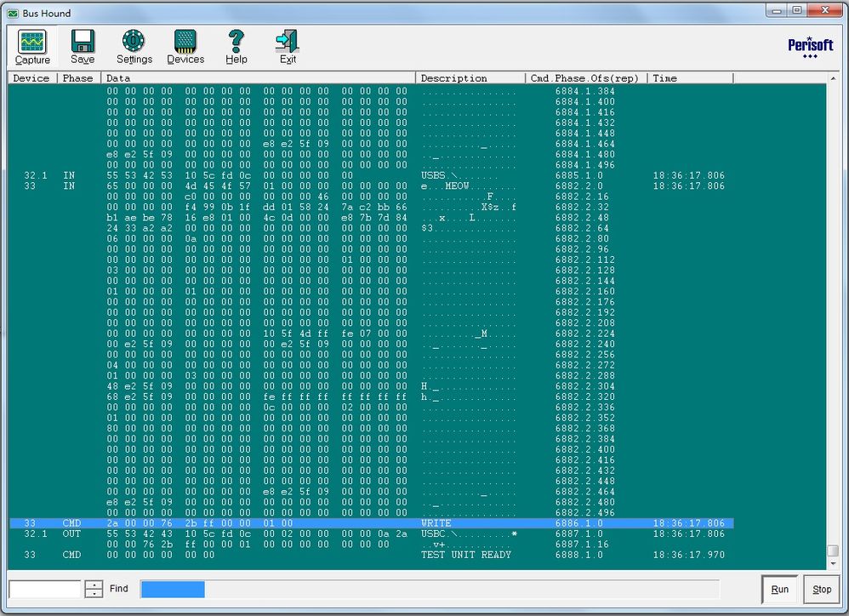Decrement the find spinner down arrow
The image size is (849, 616).
[x=94, y=593]
